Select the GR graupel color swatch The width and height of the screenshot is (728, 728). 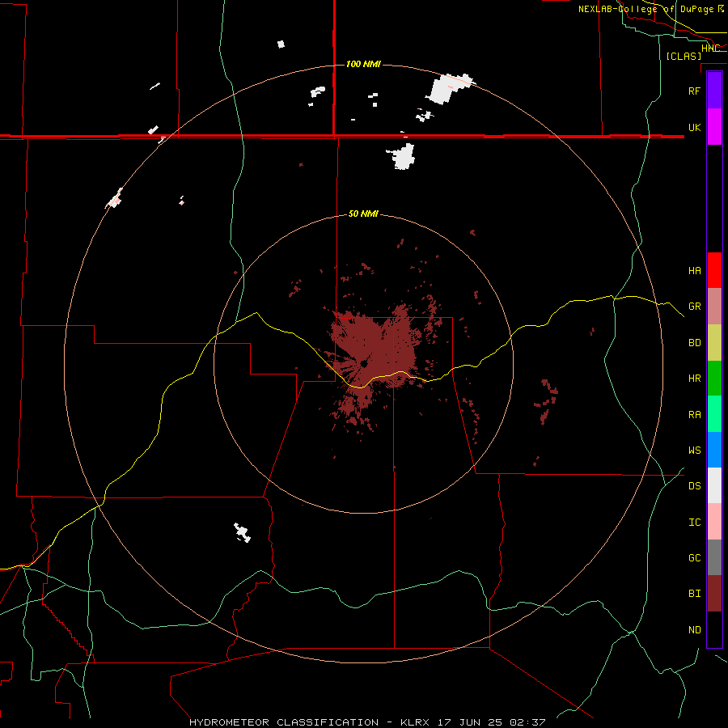(x=714, y=306)
